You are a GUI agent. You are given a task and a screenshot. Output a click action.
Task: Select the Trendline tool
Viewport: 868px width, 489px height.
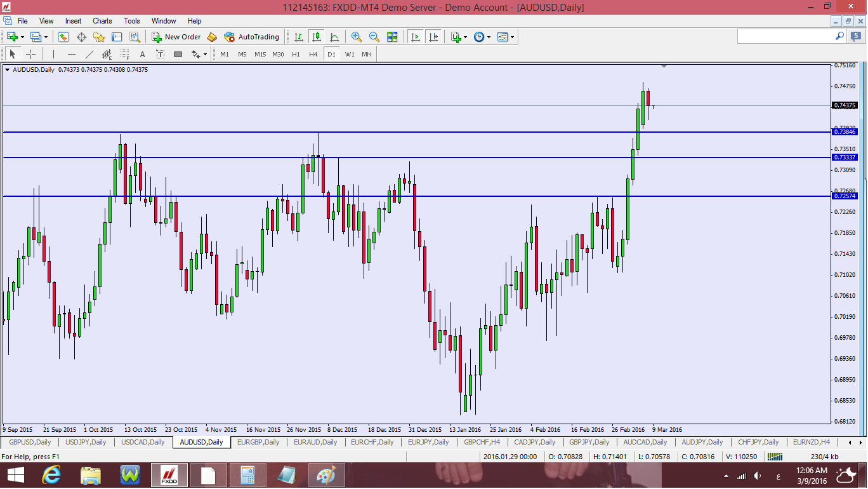(89, 54)
